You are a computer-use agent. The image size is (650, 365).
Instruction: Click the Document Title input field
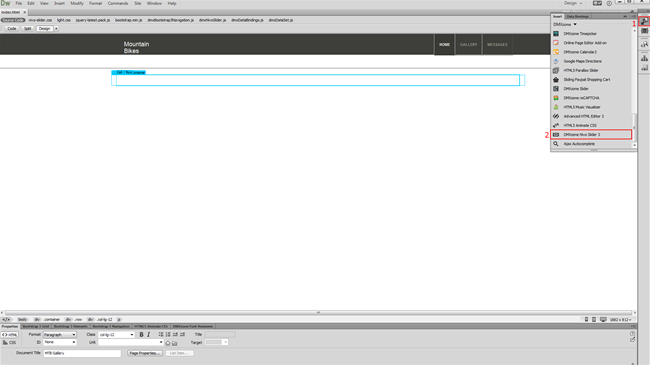(x=82, y=353)
